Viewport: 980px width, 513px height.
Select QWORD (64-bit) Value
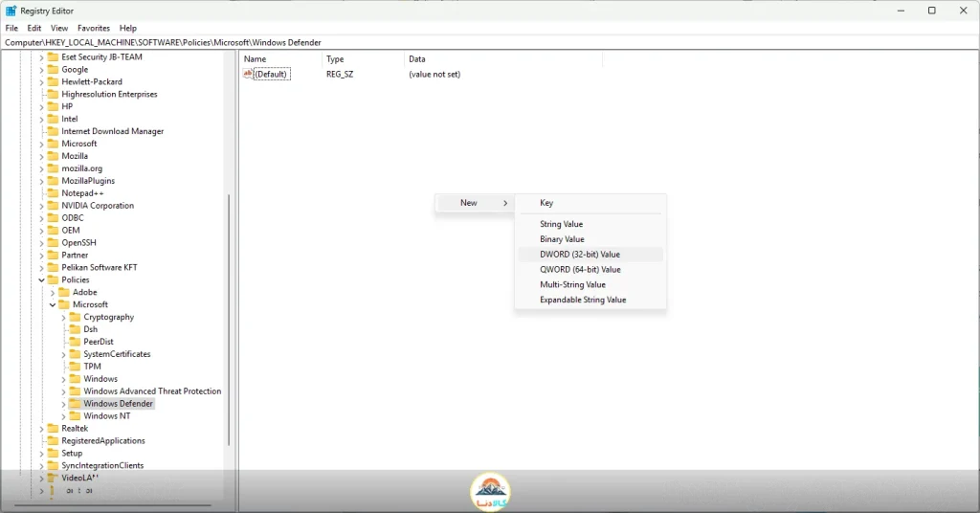[590, 269]
